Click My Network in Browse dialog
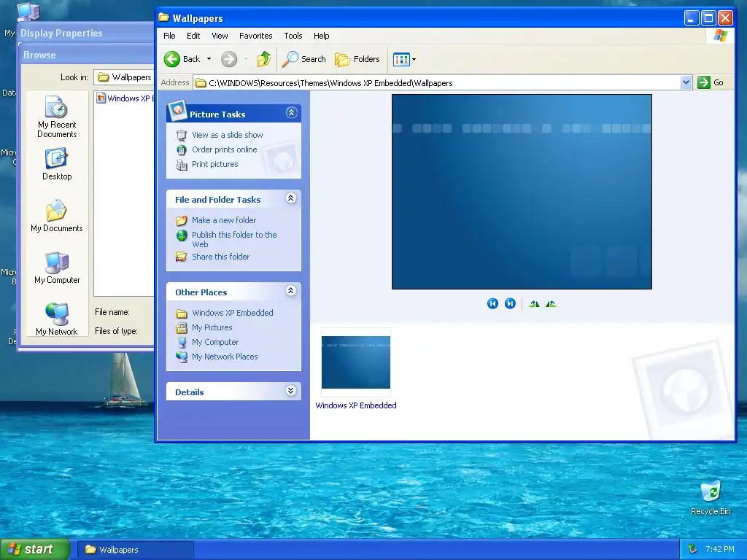Screen dimensions: 747x560 point(57,319)
